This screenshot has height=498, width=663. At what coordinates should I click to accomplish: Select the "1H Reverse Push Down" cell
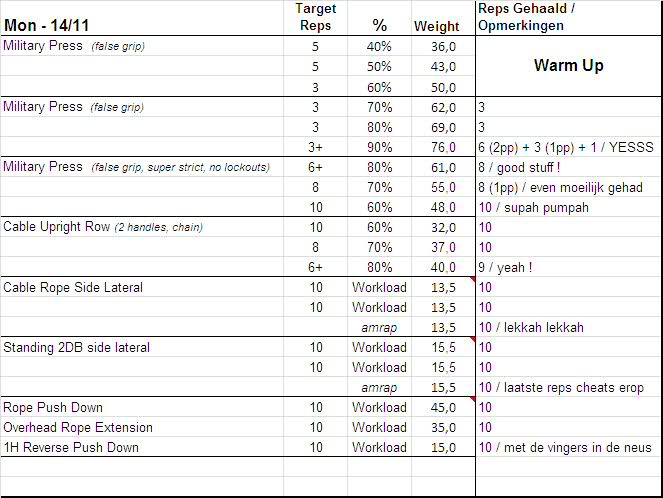71,447
